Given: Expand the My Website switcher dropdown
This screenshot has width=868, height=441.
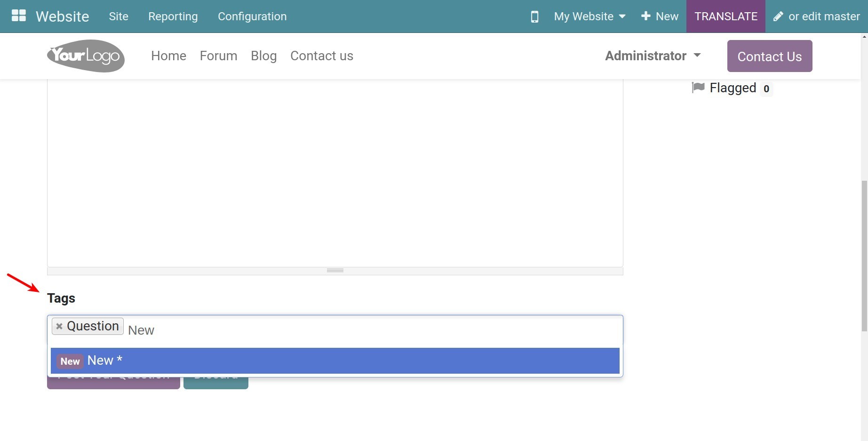Looking at the screenshot, I should point(589,16).
